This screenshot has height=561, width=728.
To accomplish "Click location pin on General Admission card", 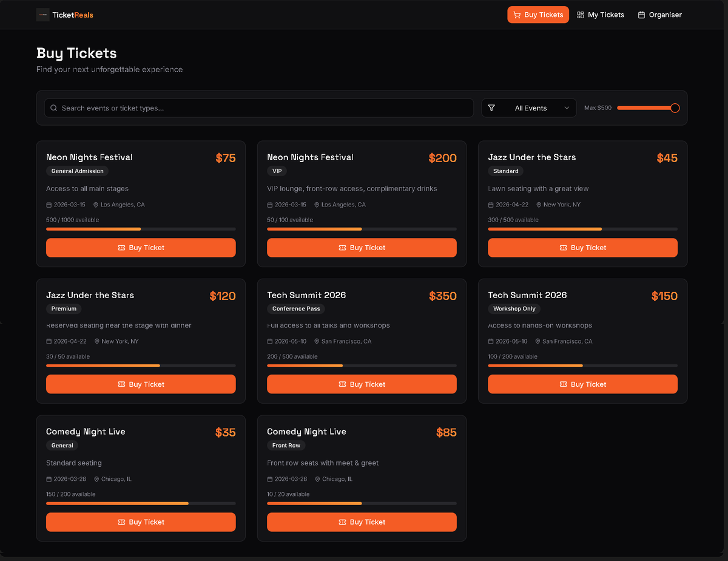I will (96, 205).
